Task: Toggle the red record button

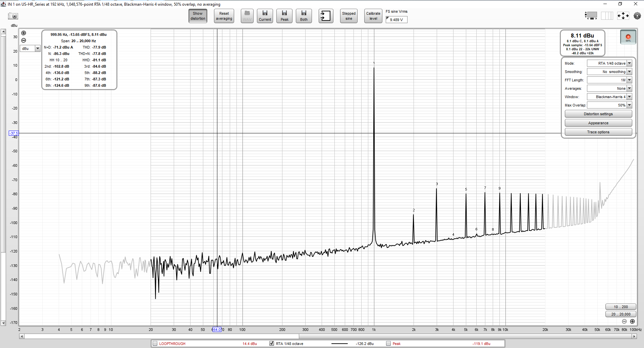Action: pyautogui.click(x=628, y=37)
